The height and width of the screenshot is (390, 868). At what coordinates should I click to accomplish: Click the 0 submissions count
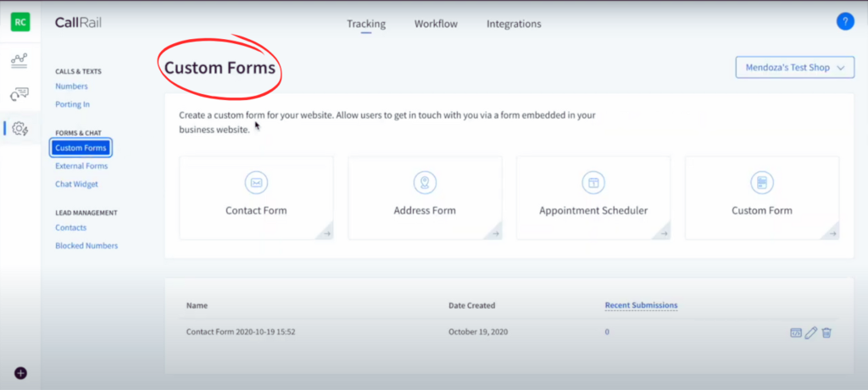(x=607, y=332)
